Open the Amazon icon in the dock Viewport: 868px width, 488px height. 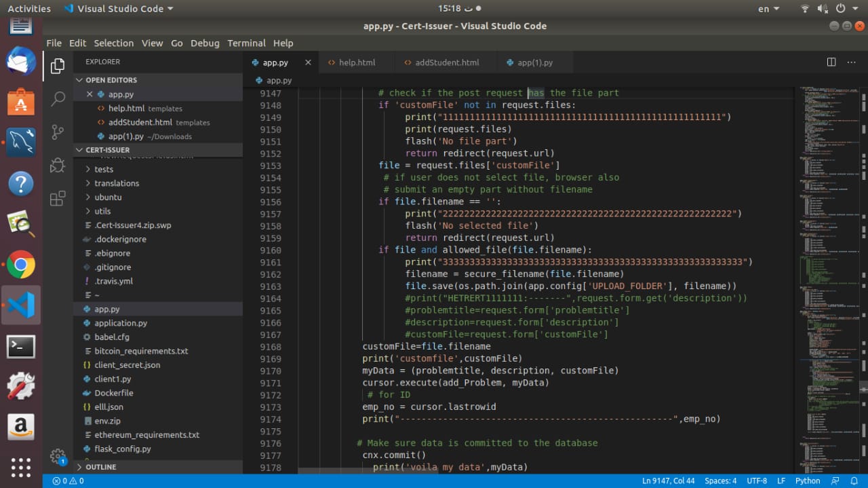coord(21,427)
